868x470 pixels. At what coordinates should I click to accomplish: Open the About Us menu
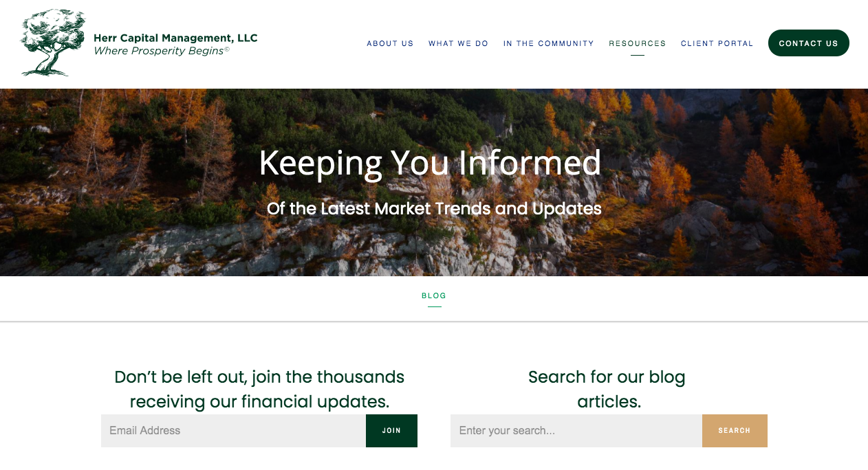click(x=390, y=43)
